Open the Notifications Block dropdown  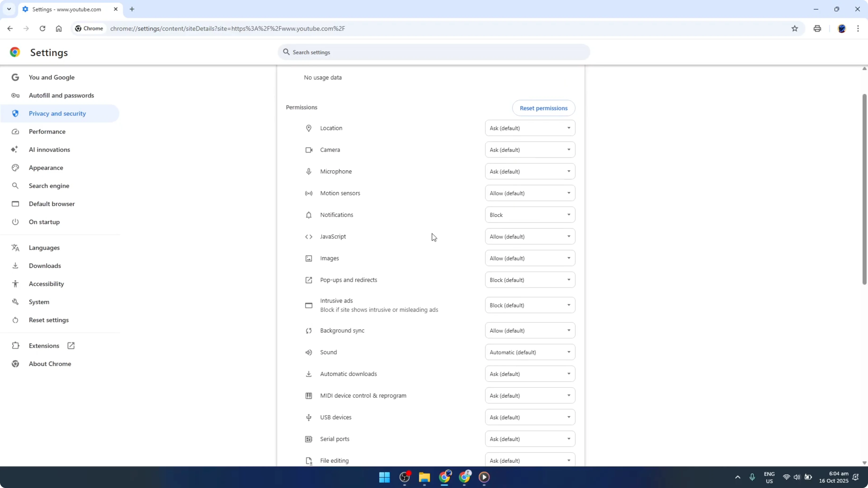click(x=529, y=215)
